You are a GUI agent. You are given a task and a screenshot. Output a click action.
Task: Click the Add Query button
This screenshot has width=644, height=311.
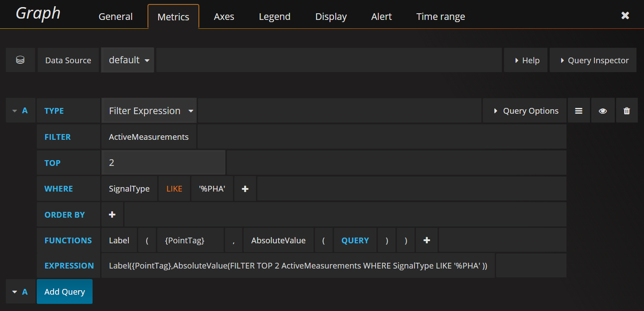pos(65,292)
